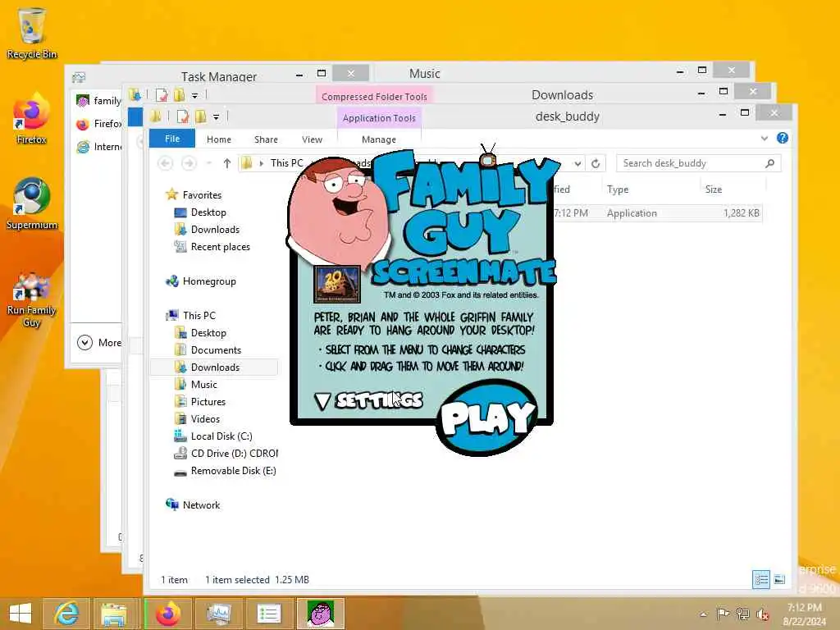
Task: Select Pictures folder in navigation pane
Action: (x=208, y=401)
